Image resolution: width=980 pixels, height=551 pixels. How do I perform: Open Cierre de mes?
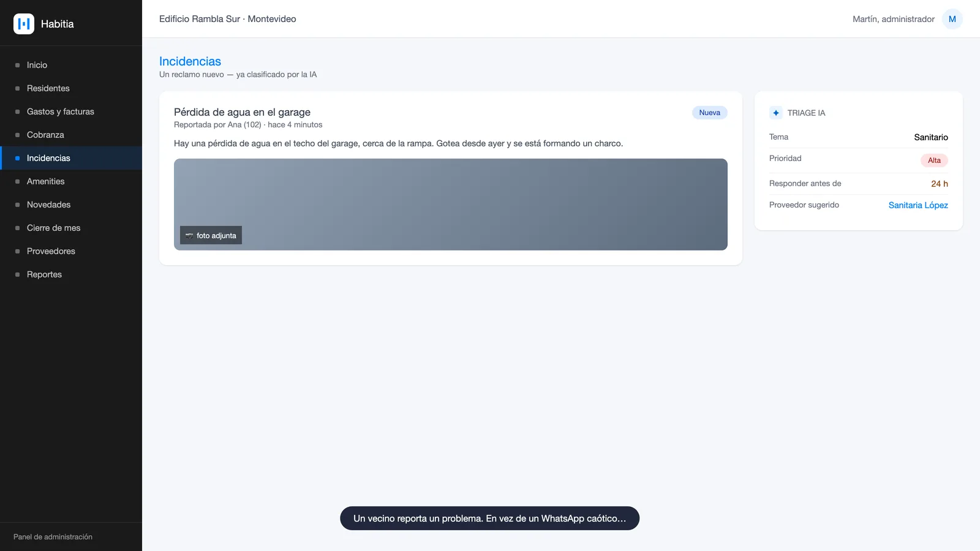[x=71, y=228]
